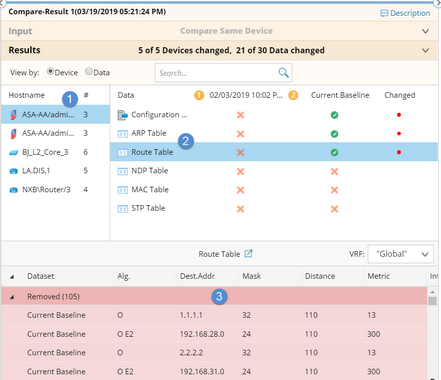
Task: Click the NDP Table icon
Action: (122, 171)
